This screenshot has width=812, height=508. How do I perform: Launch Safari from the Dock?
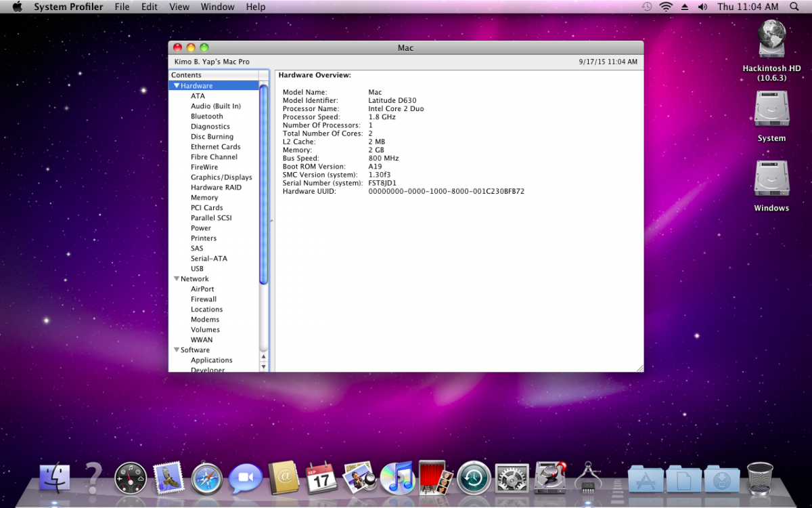point(207,478)
